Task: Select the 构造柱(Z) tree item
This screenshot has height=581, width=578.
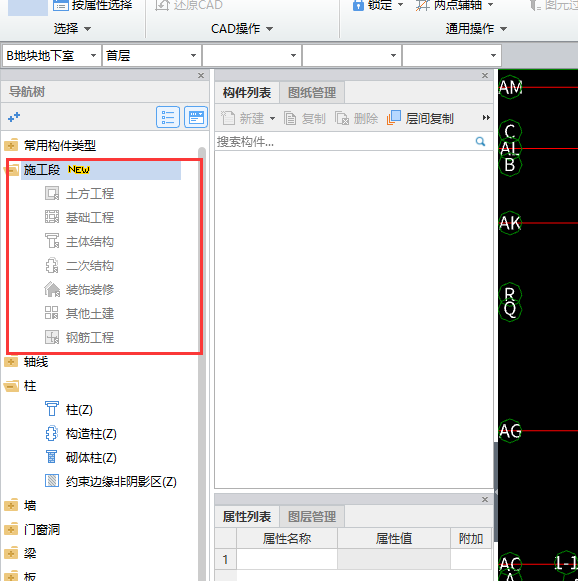Action: 91,434
